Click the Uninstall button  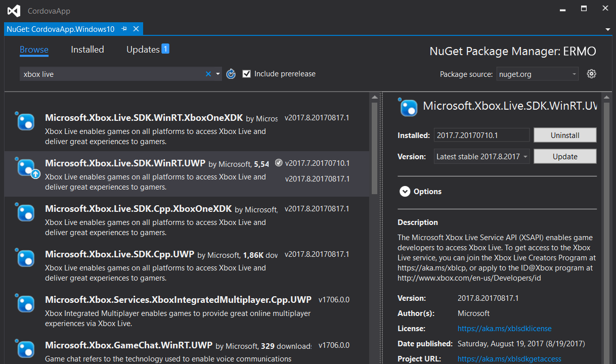[x=565, y=135]
